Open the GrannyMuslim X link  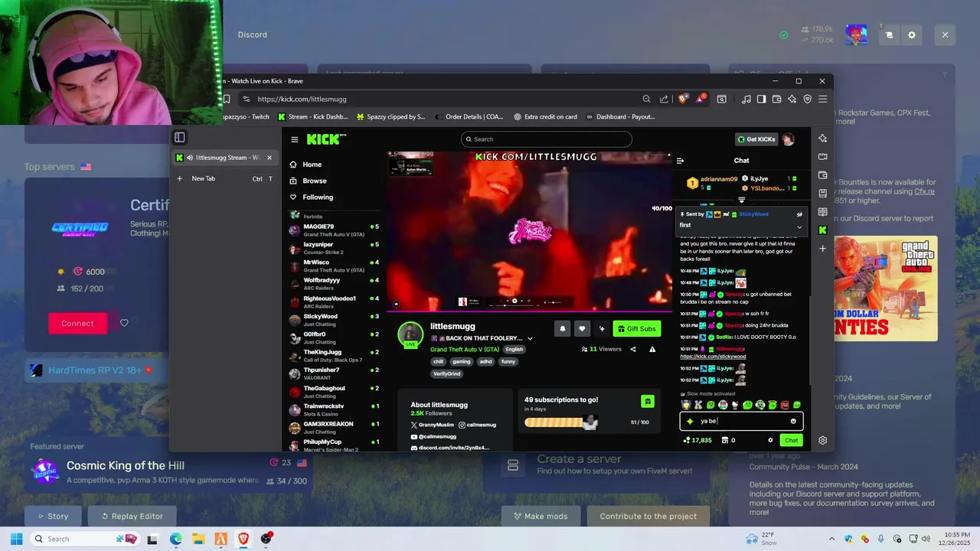click(432, 425)
